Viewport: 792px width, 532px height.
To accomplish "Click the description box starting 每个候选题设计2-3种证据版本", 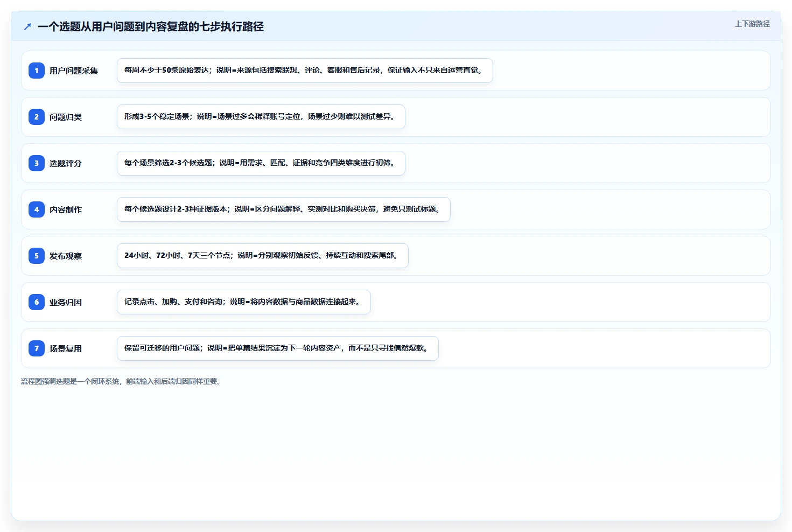I will 284,209.
